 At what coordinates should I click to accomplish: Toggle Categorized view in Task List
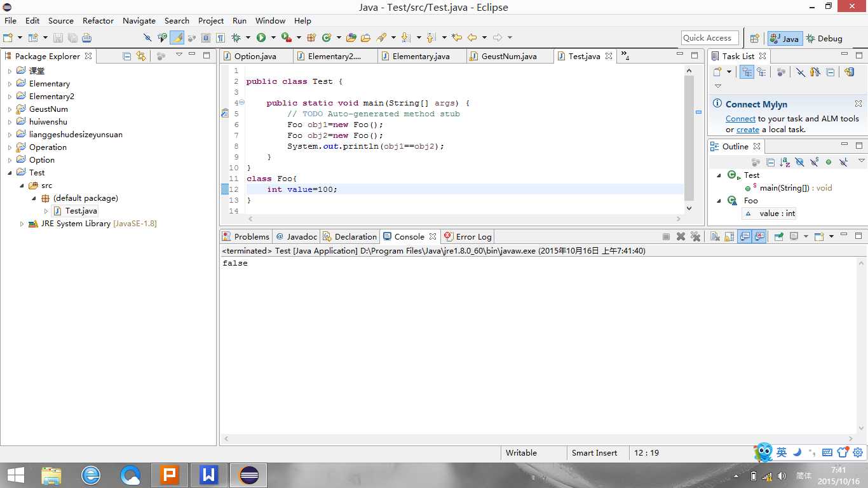pyautogui.click(x=747, y=72)
